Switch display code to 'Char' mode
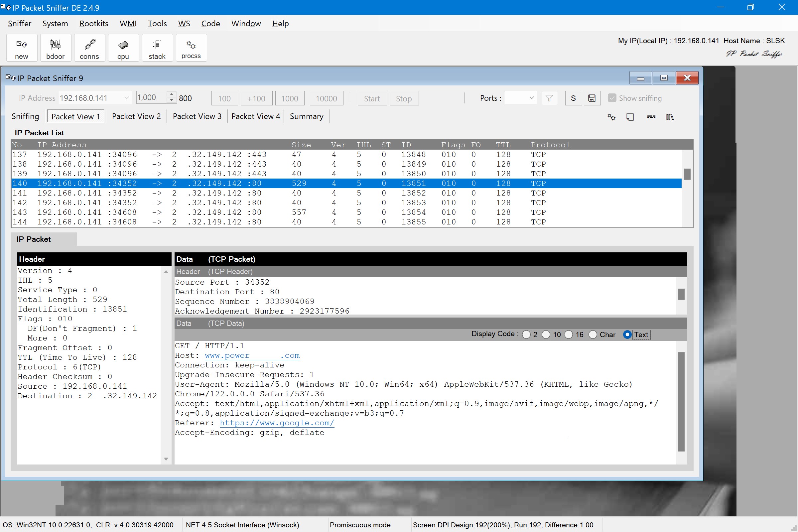798x532 pixels. tap(594, 334)
